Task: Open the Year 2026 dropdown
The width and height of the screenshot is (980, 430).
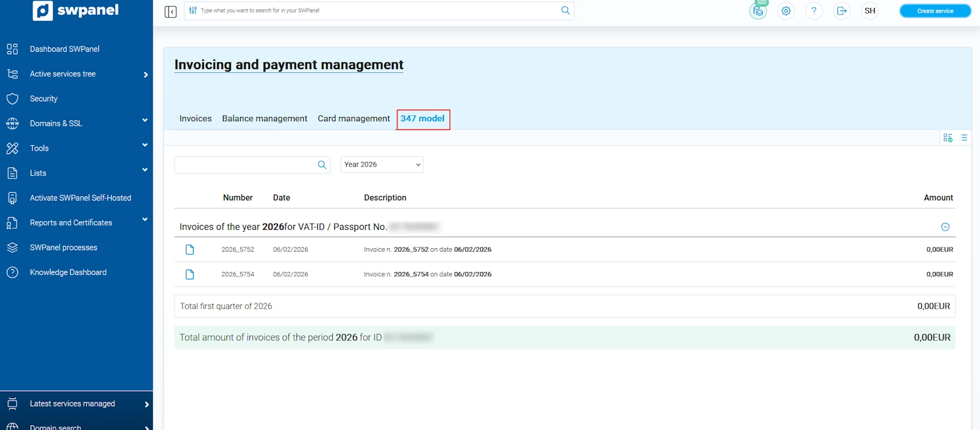Action: pyautogui.click(x=382, y=165)
